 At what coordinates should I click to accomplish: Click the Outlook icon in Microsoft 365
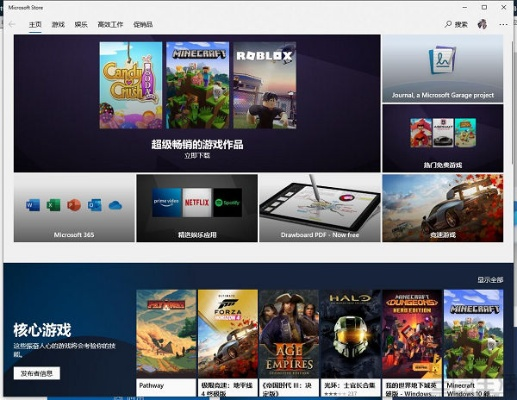click(x=95, y=205)
